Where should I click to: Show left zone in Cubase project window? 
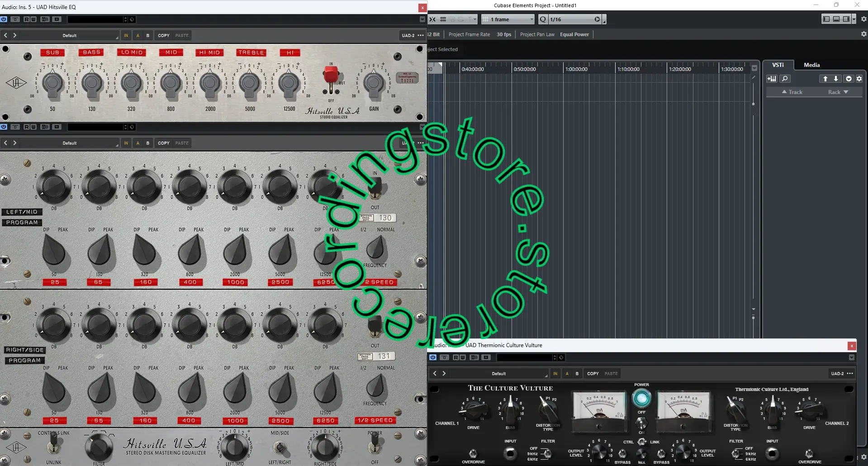click(x=826, y=19)
